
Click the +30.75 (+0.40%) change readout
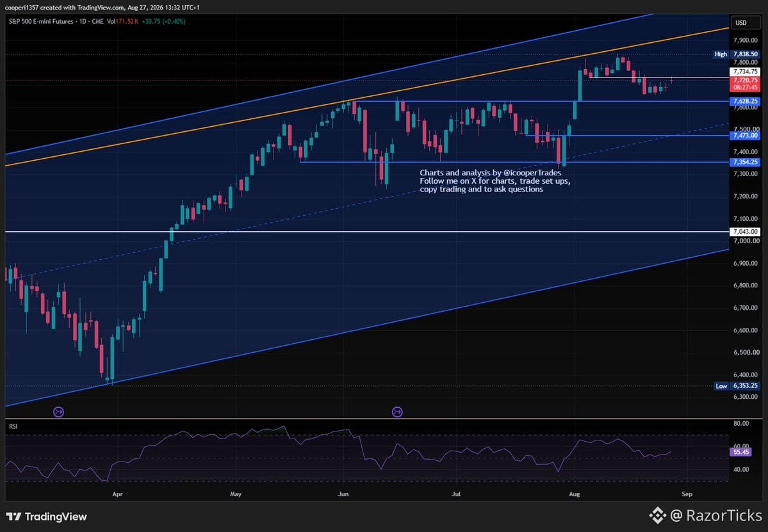coord(163,22)
